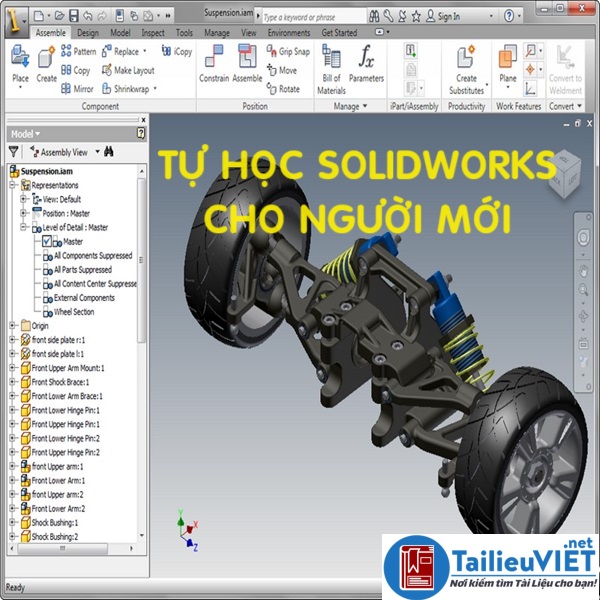
Task: Click the Sign In button
Action: click(x=442, y=16)
